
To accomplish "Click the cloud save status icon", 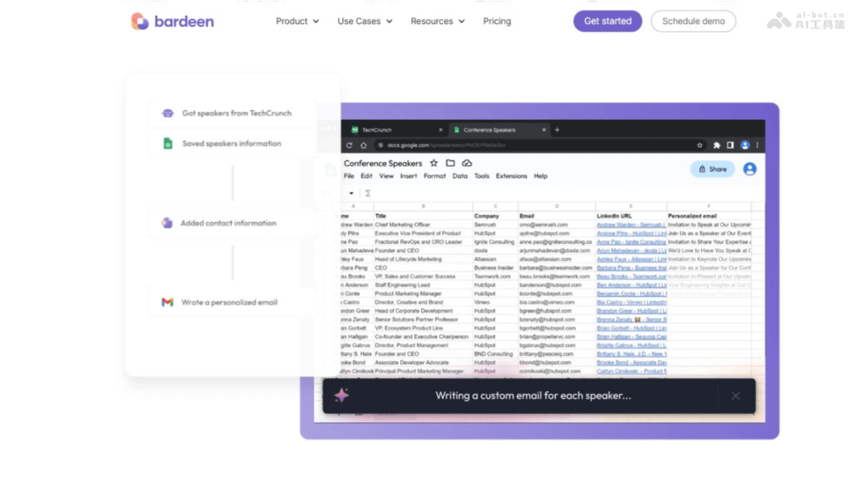I will click(x=467, y=163).
